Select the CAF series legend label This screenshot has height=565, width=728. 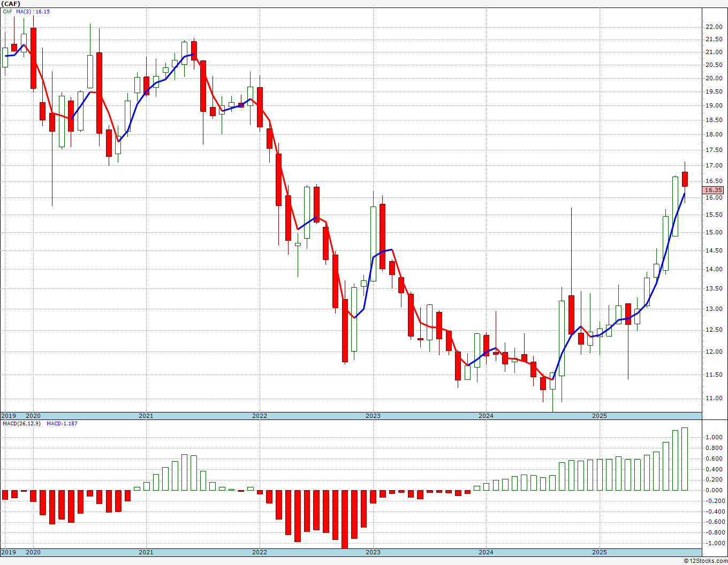point(7,11)
